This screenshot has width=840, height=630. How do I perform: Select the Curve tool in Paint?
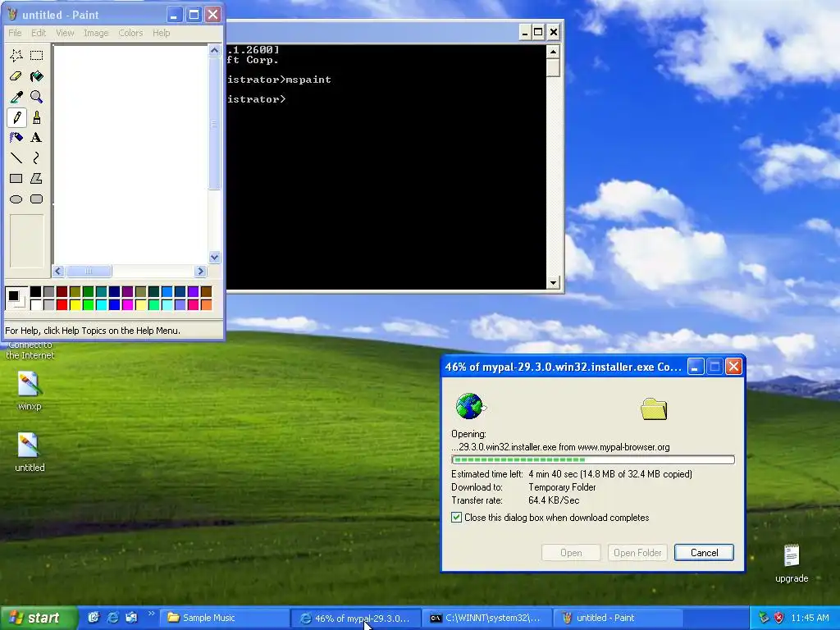[x=36, y=158]
